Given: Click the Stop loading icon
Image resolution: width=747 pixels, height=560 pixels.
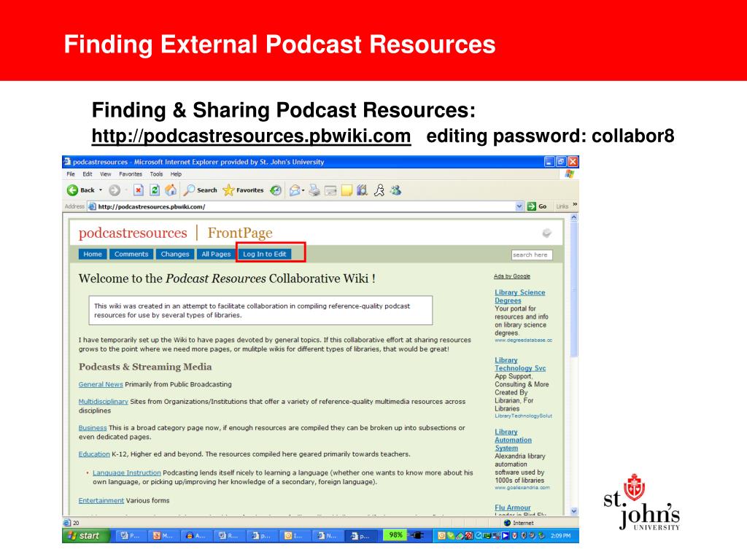Looking at the screenshot, I should coord(138,190).
